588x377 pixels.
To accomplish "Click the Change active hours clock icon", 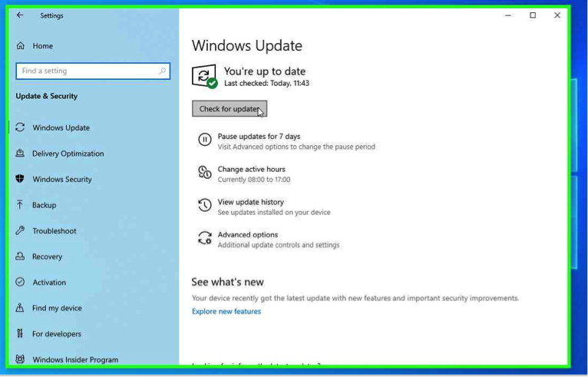I will (205, 173).
